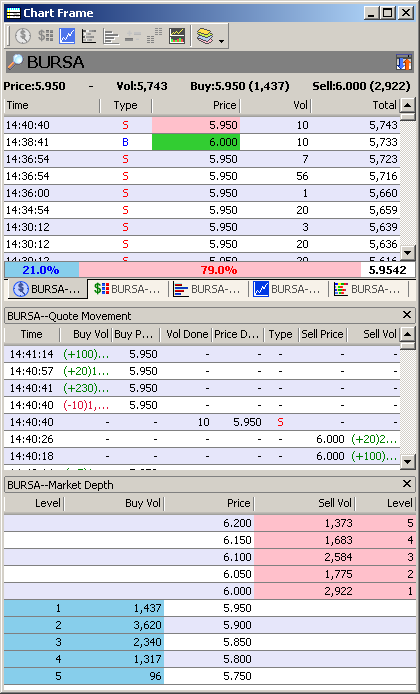Screen dimensions: 420x694
Task: Sort trades by the Total column header
Action: (355, 105)
